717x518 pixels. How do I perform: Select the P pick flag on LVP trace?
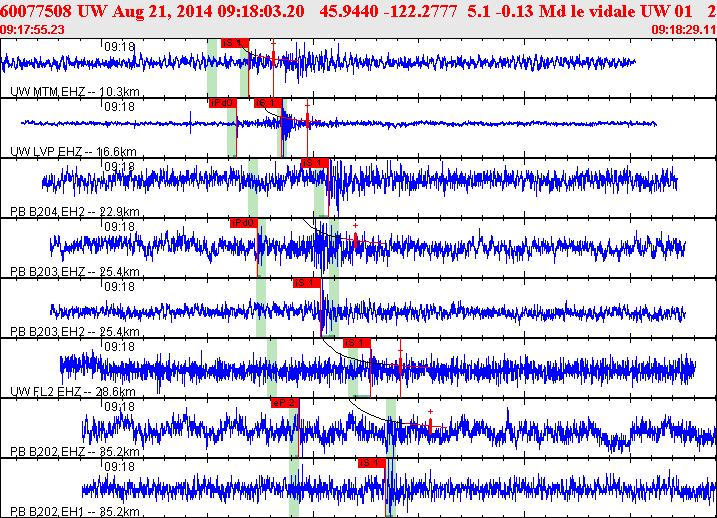coord(221,103)
